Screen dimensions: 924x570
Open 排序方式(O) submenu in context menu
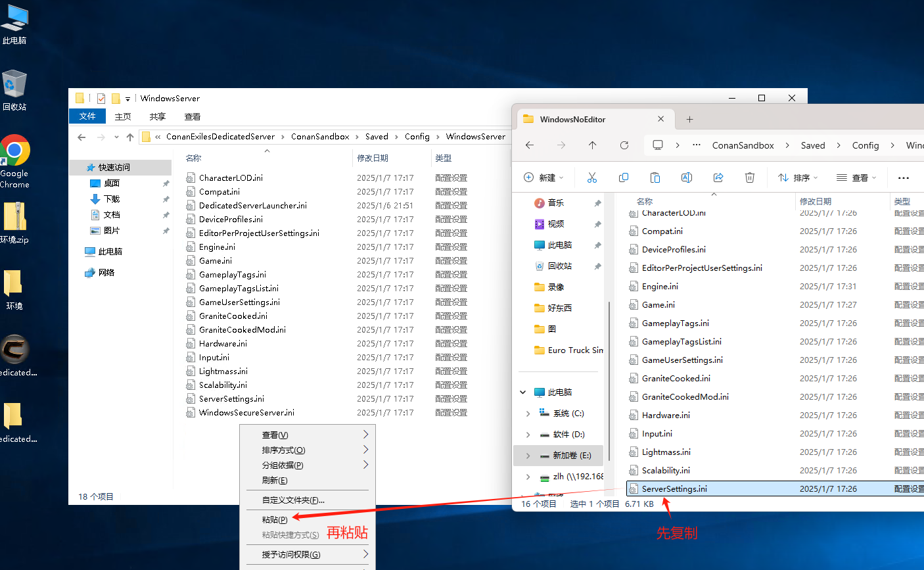[308, 450]
